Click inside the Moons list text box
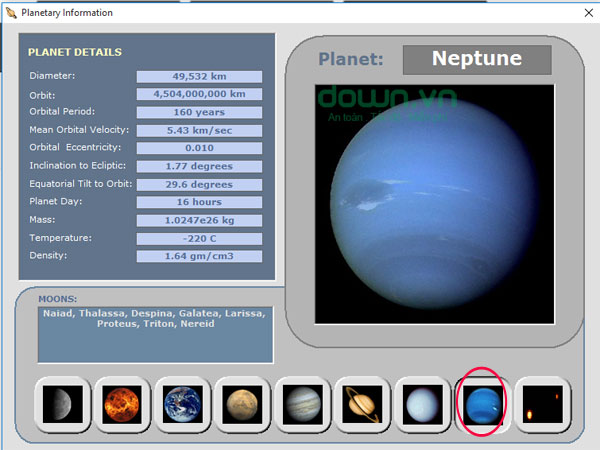600x450 pixels. 155,335
